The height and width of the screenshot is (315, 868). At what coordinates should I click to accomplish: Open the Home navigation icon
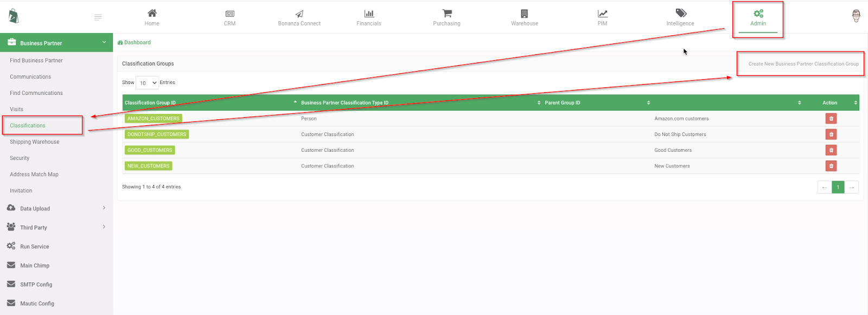pyautogui.click(x=152, y=14)
